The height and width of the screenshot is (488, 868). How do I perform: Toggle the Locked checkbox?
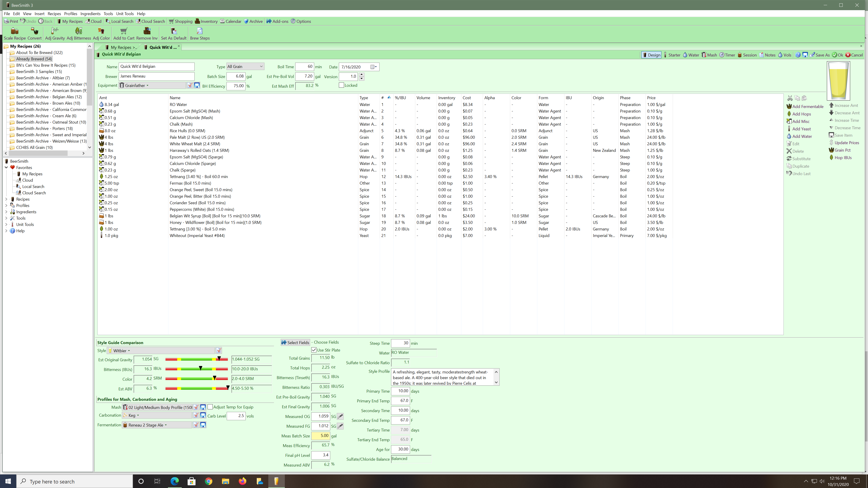click(x=341, y=85)
